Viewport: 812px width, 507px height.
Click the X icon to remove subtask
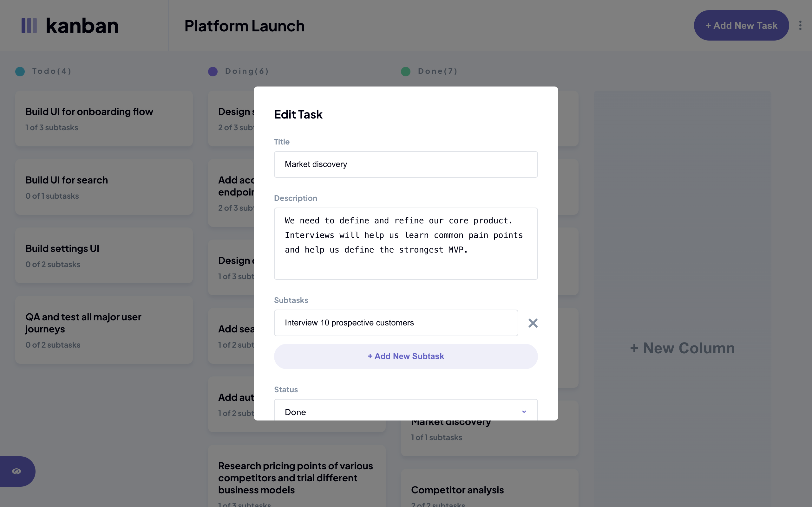tap(533, 323)
